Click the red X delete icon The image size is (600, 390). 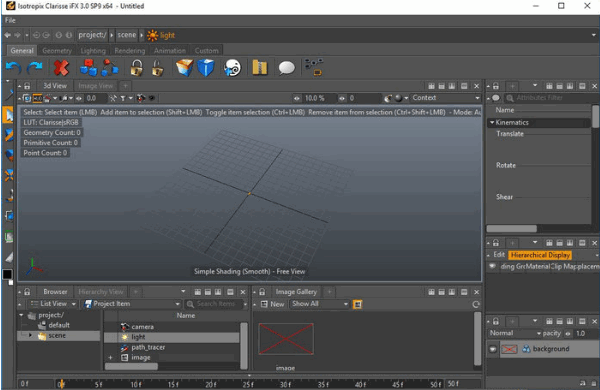tap(61, 68)
